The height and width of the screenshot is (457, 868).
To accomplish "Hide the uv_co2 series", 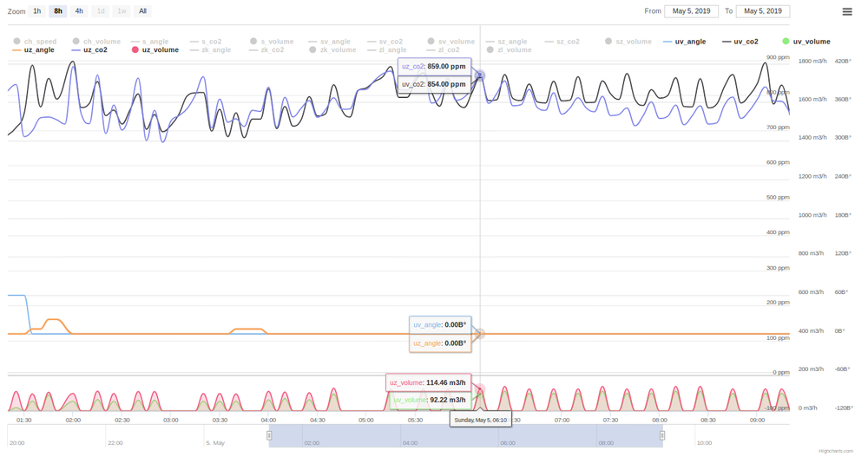I will pyautogui.click(x=746, y=42).
